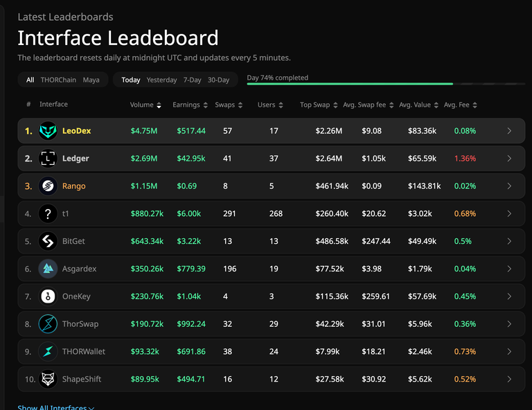Viewport: 532px width, 410px height.
Task: Click t1 swaps count 291
Action: pos(229,213)
